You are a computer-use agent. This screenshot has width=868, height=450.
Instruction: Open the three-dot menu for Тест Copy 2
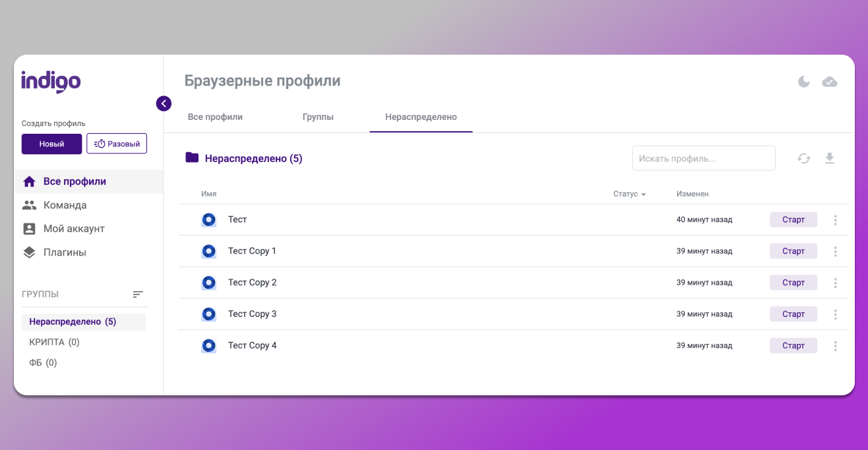click(835, 282)
